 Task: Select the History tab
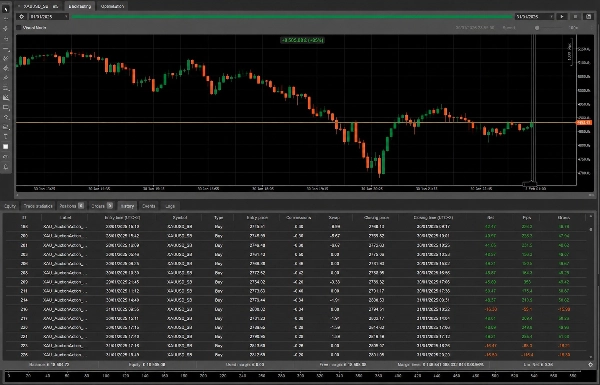[x=127, y=206]
